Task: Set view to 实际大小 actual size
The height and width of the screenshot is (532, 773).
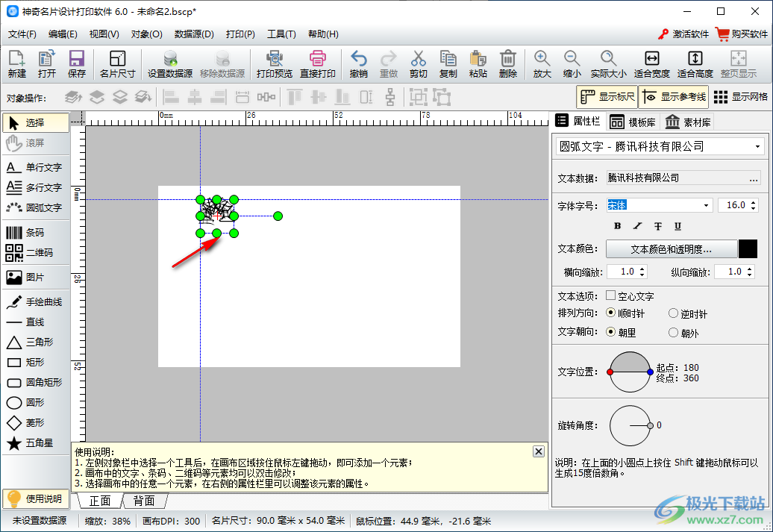Action: tap(608, 64)
